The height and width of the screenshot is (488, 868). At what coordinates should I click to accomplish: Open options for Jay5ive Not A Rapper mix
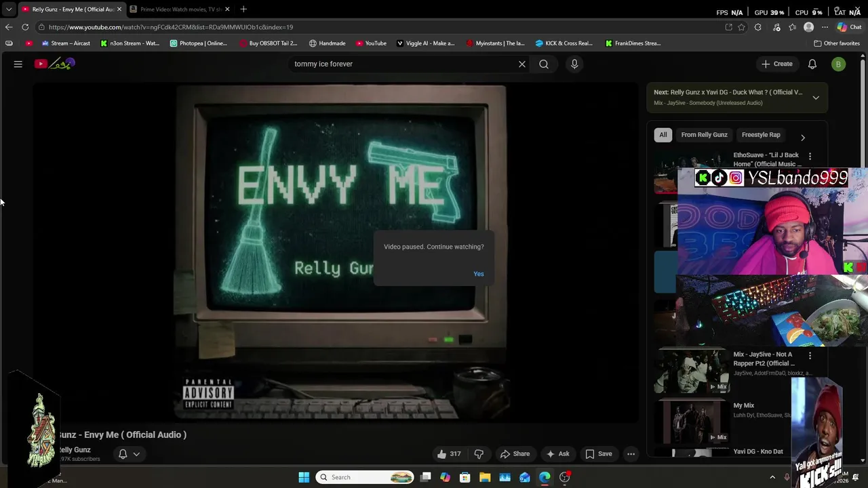[x=810, y=355]
